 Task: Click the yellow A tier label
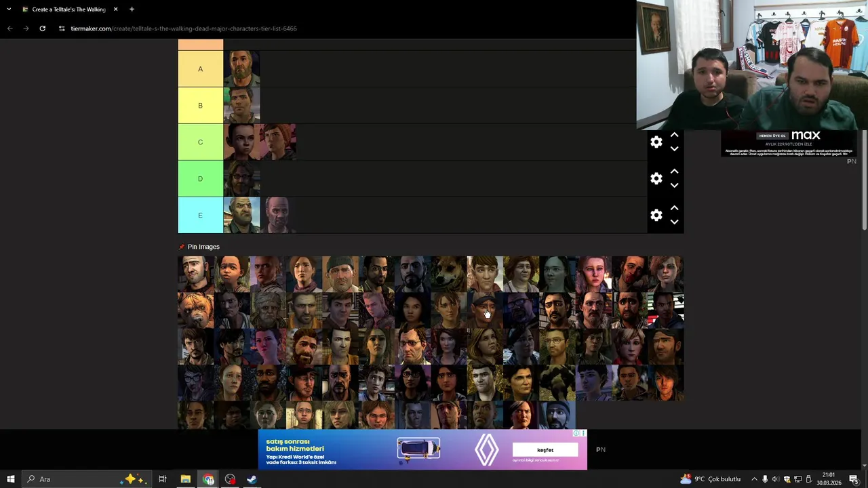(200, 69)
